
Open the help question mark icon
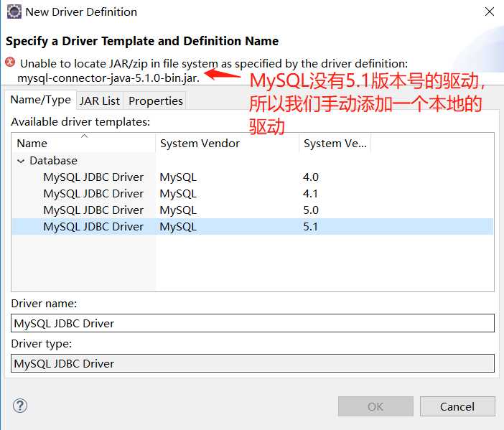point(20,406)
